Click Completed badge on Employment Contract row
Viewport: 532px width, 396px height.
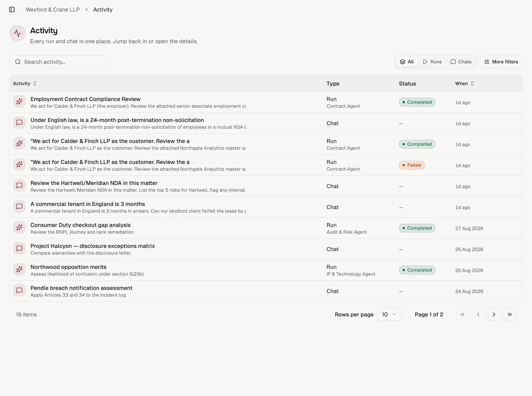[417, 102]
